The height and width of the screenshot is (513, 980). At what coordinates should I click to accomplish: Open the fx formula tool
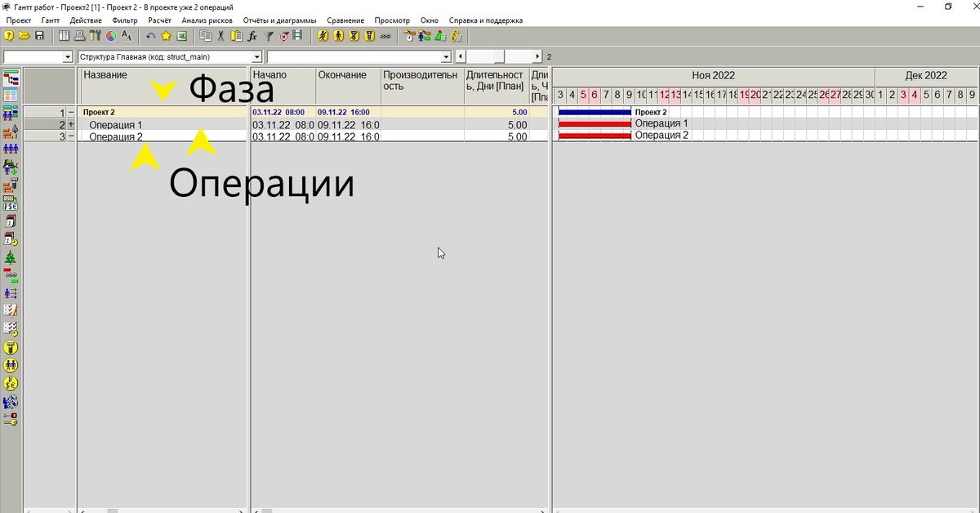pyautogui.click(x=252, y=36)
